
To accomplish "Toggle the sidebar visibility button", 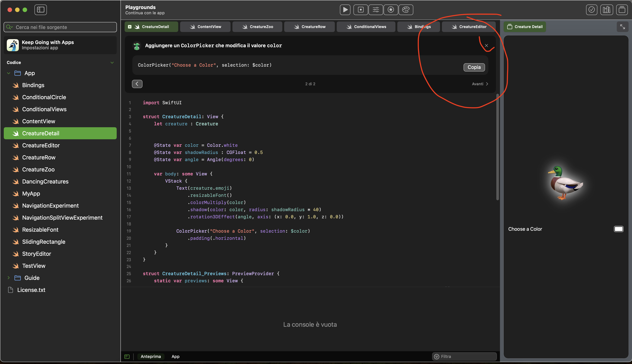I will (x=40, y=10).
